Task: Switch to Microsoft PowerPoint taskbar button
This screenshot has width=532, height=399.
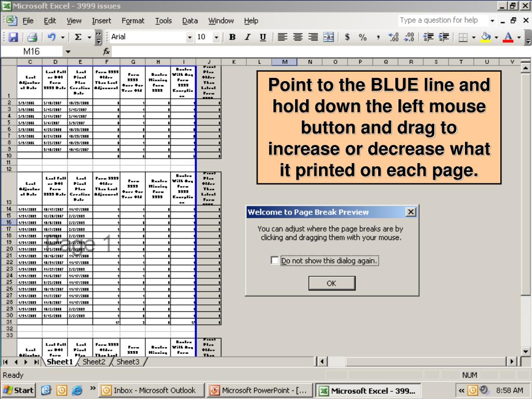Action: [260, 390]
